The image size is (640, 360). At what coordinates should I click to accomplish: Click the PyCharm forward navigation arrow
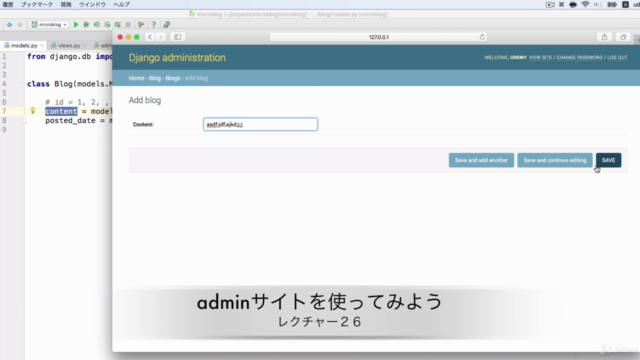tap(20, 24)
